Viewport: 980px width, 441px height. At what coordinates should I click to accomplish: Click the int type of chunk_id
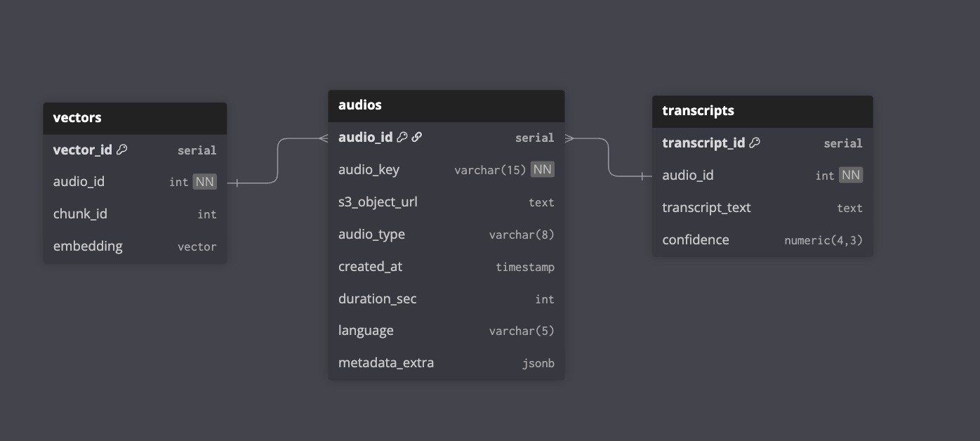207,215
